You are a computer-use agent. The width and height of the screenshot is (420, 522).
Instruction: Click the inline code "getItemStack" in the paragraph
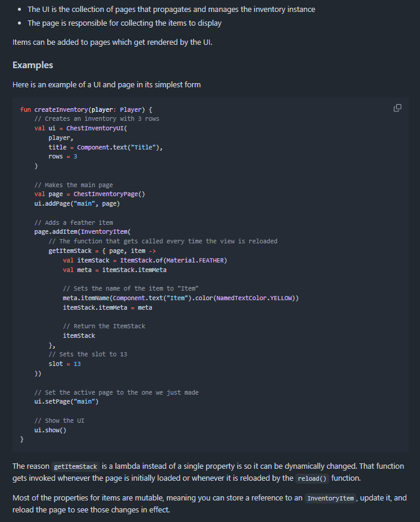click(74, 466)
